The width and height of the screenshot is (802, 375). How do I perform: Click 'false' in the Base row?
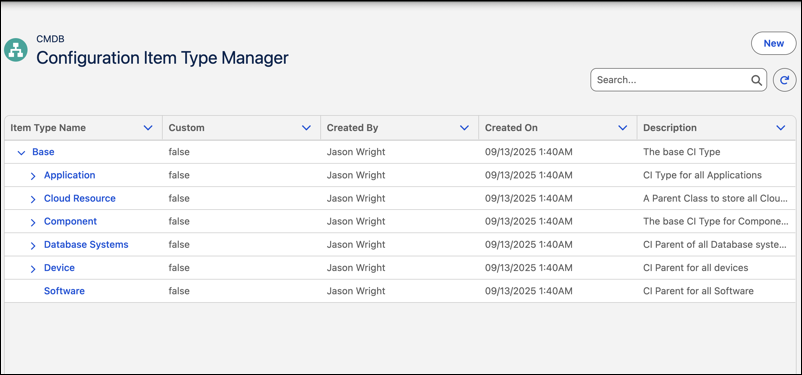pos(179,152)
